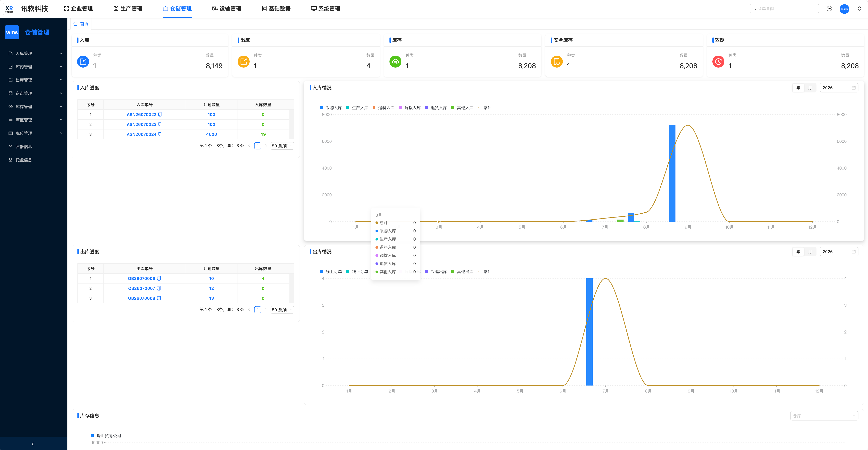The width and height of the screenshot is (868, 450).
Task: Expand the 库区管理 sidebar submenu
Action: 34,120
